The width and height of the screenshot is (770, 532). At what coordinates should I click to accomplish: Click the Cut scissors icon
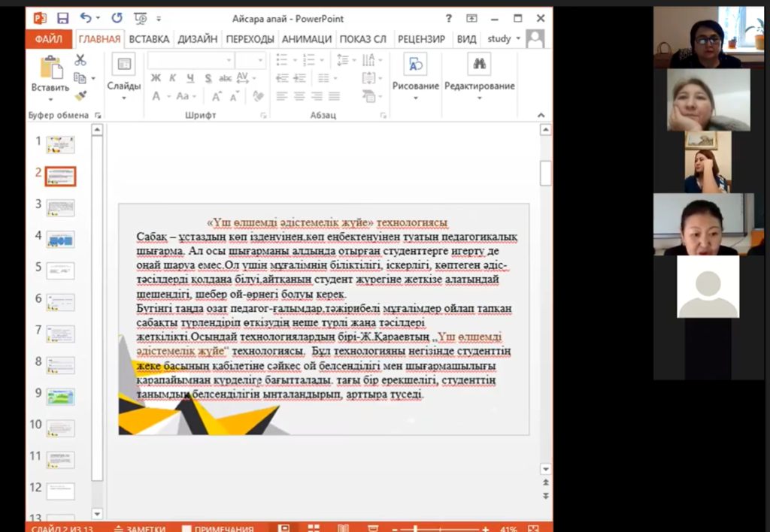pos(80,60)
